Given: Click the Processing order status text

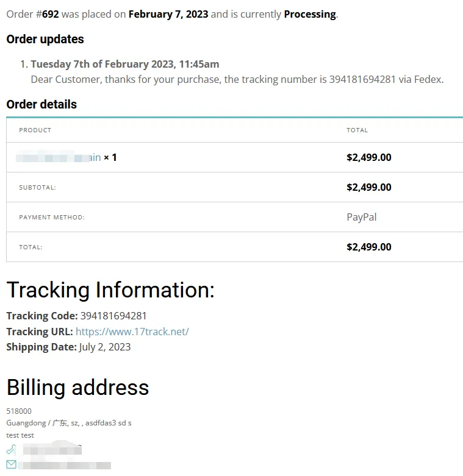Looking at the screenshot, I should pyautogui.click(x=309, y=14).
